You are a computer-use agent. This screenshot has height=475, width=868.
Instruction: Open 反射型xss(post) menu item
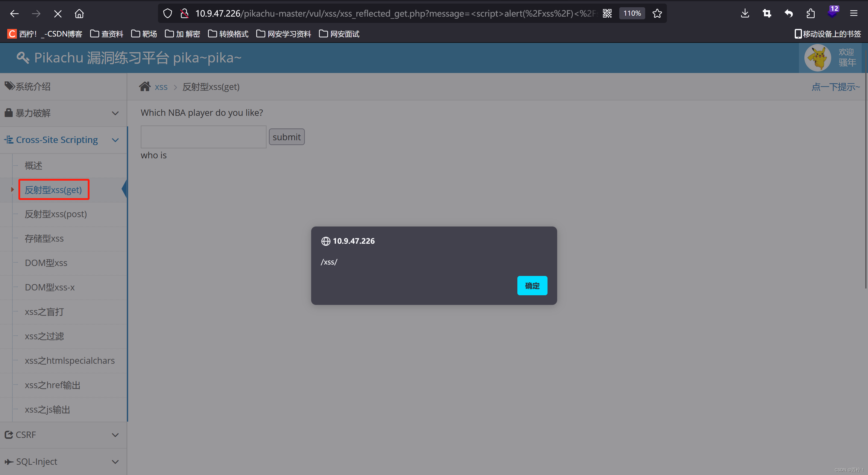pos(55,214)
